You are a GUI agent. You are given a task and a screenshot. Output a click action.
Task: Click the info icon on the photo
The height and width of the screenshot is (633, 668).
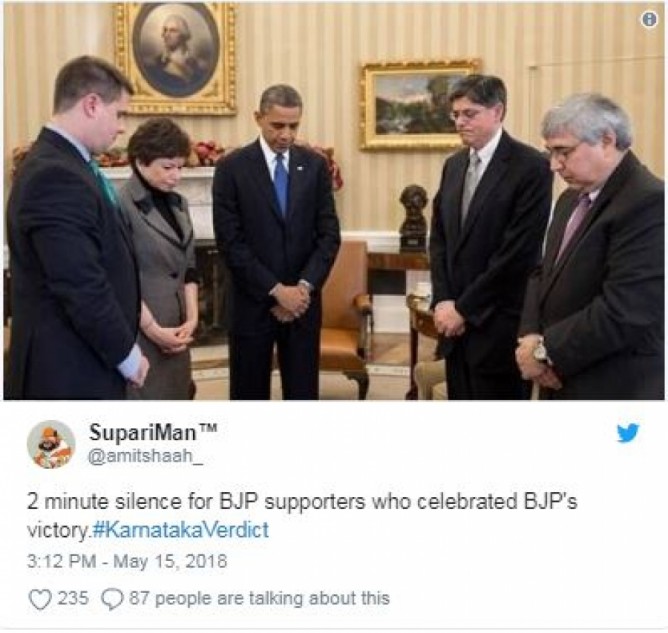[649, 19]
